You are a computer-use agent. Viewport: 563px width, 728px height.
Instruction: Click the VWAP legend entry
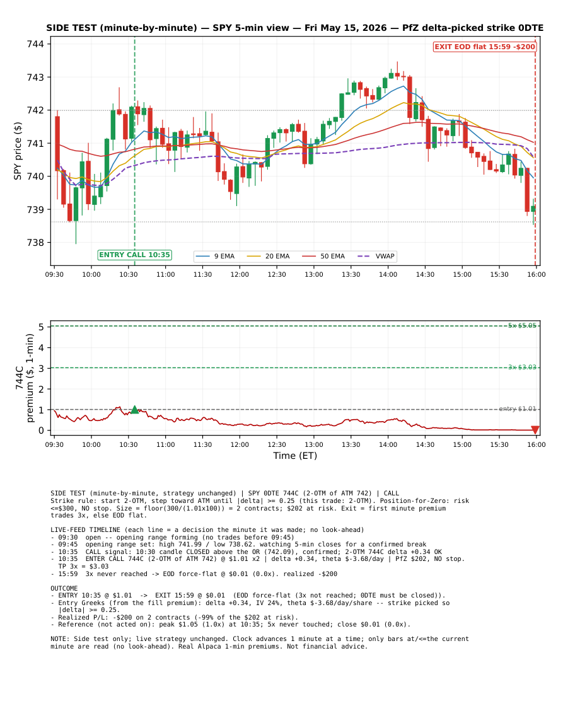[x=376, y=257]
